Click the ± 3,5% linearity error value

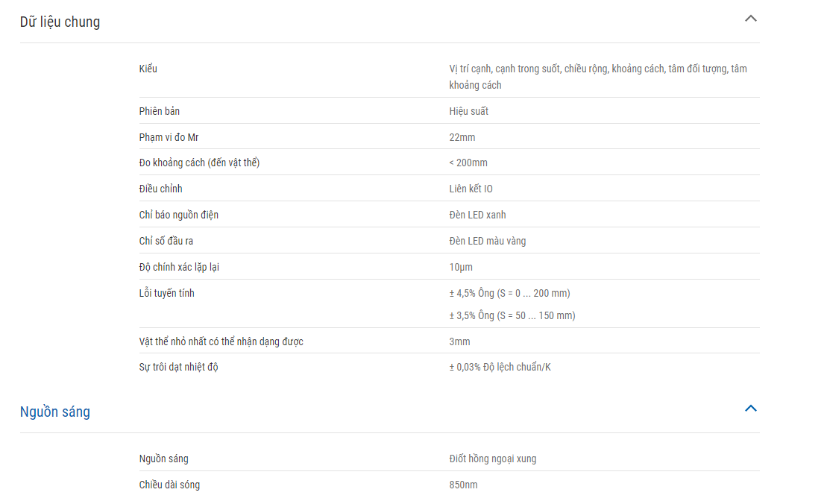pyautogui.click(x=512, y=316)
